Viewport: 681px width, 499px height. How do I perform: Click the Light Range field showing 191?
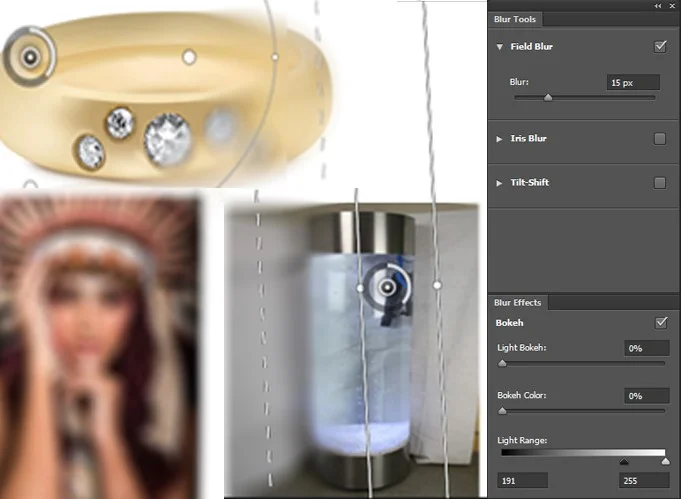[522, 481]
